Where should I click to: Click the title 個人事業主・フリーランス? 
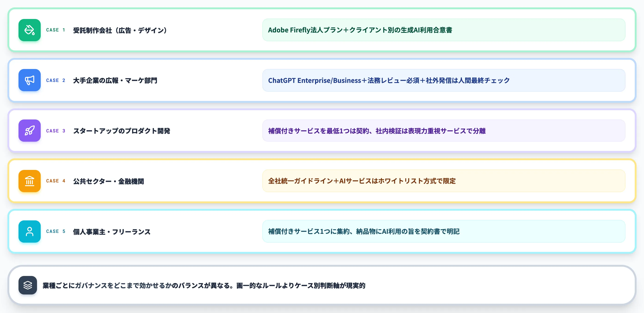(112, 232)
